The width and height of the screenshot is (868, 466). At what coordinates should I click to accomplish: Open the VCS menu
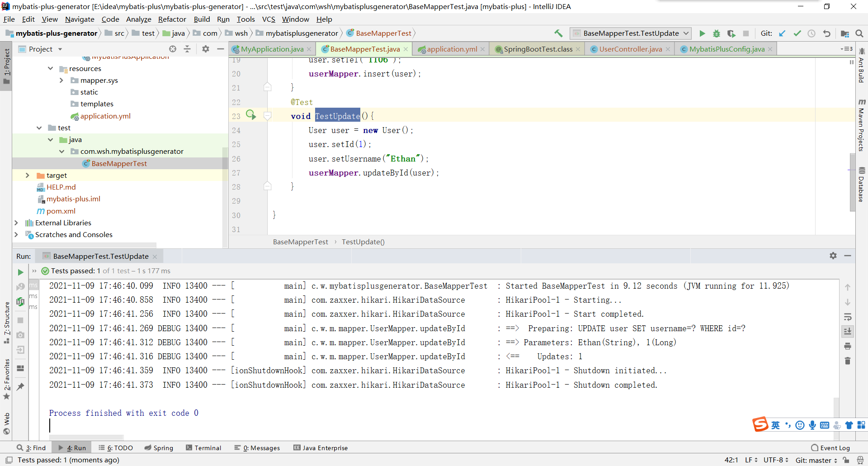[x=269, y=19]
